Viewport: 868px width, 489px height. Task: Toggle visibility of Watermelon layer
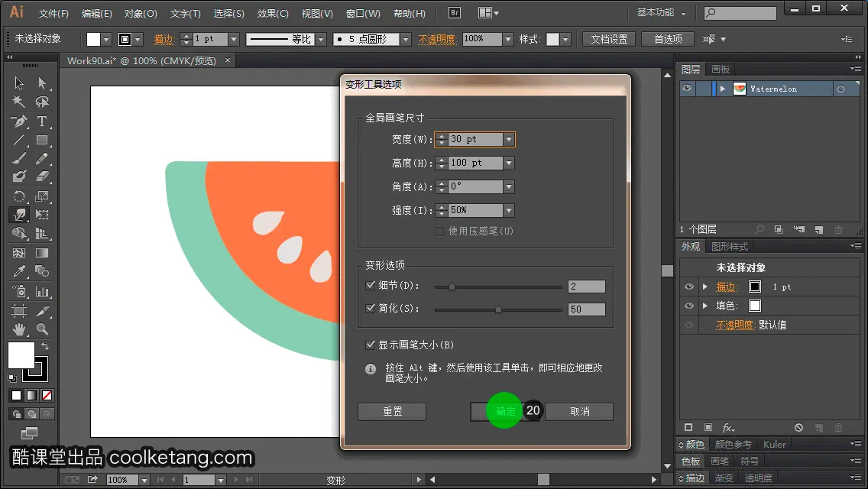(x=687, y=89)
